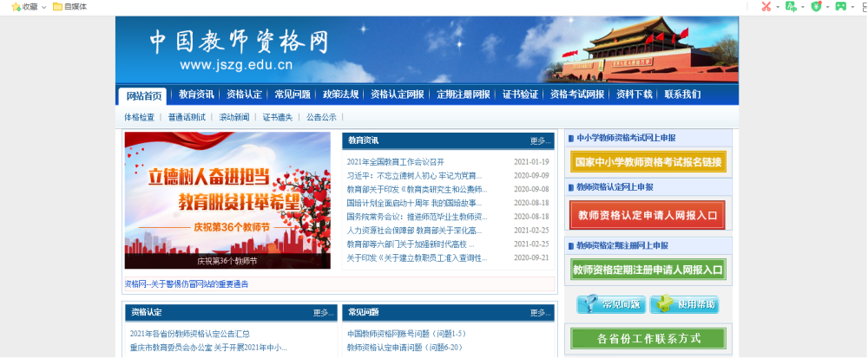Open 资料下载 in the navigation bar
The image size is (868, 358).
(x=635, y=94)
